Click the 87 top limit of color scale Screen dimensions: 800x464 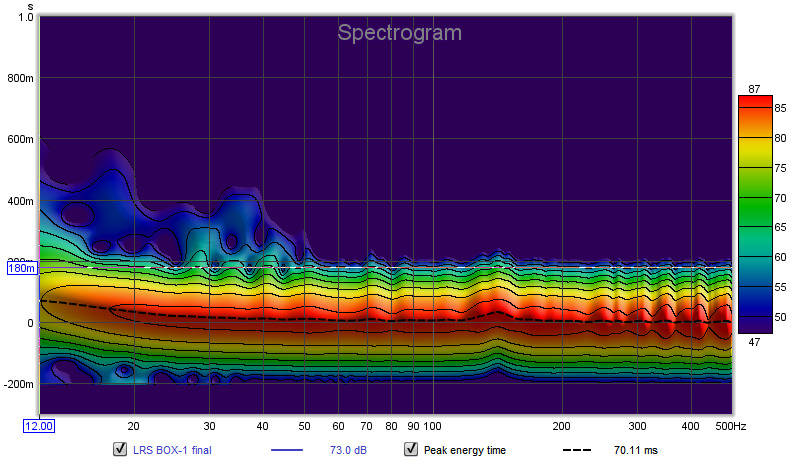753,89
